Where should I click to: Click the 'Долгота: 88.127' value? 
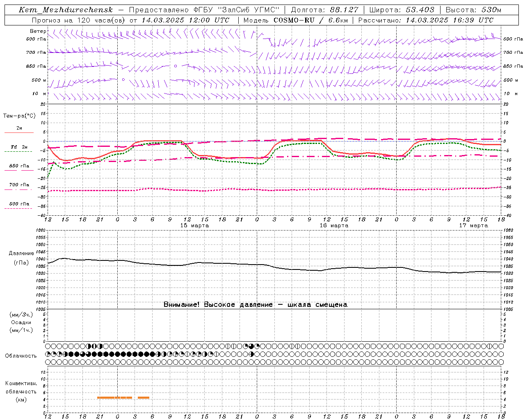324,10
